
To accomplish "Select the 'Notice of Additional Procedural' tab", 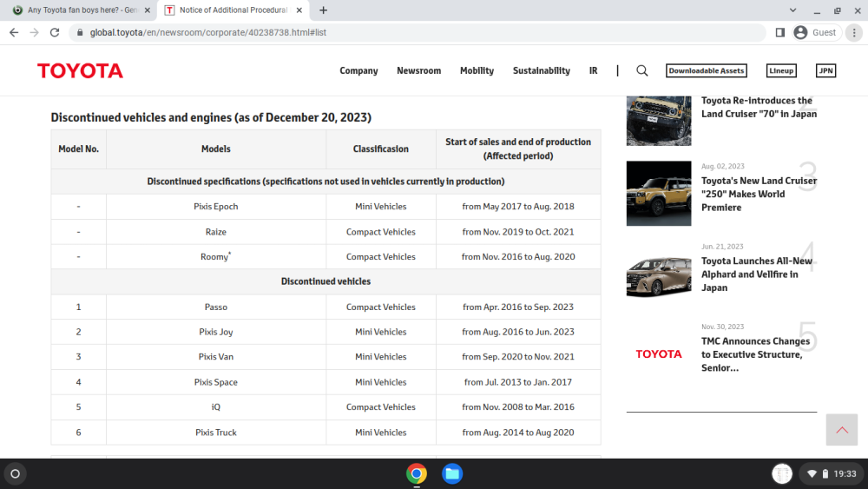I will click(233, 10).
